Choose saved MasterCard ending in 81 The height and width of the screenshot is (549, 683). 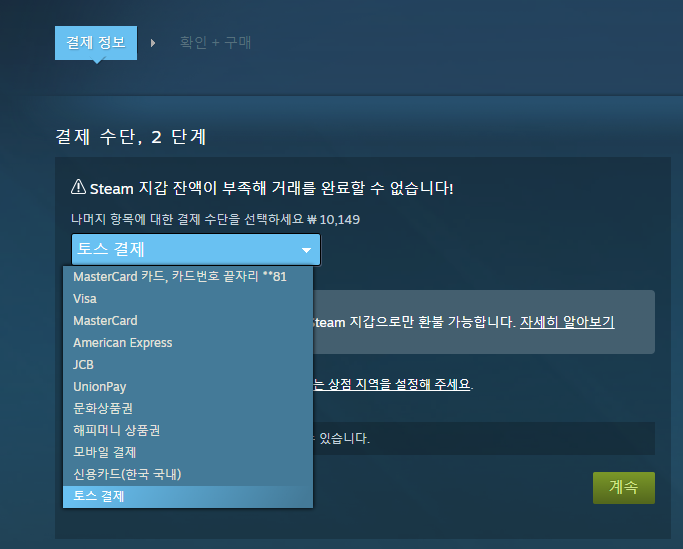(188, 277)
